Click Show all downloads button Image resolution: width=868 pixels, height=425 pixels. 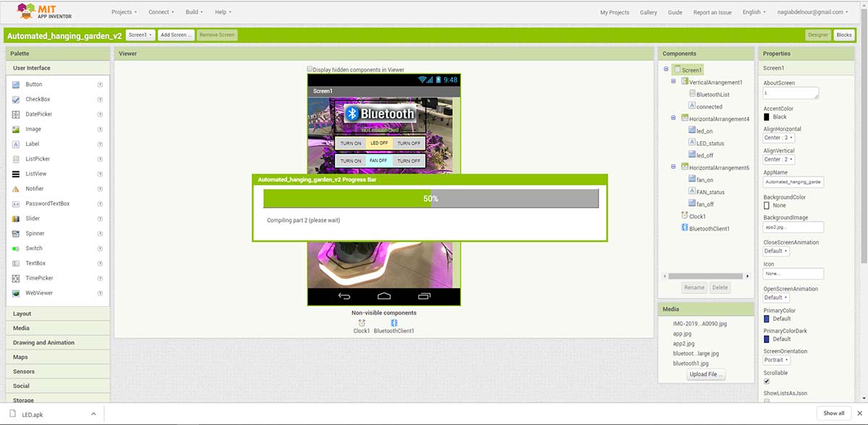pos(834,413)
